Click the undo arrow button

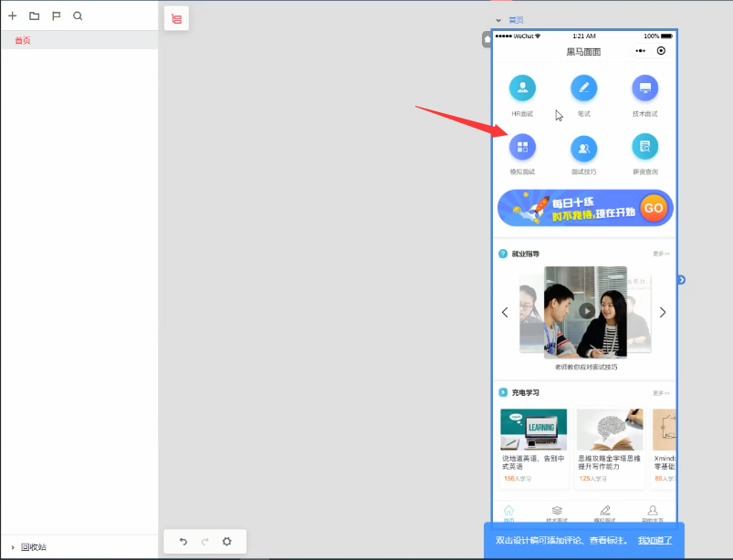tap(183, 542)
